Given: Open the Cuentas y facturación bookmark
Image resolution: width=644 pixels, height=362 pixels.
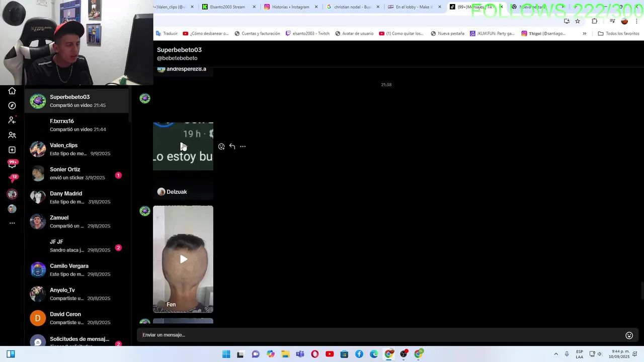Looking at the screenshot, I should pyautogui.click(x=257, y=34).
